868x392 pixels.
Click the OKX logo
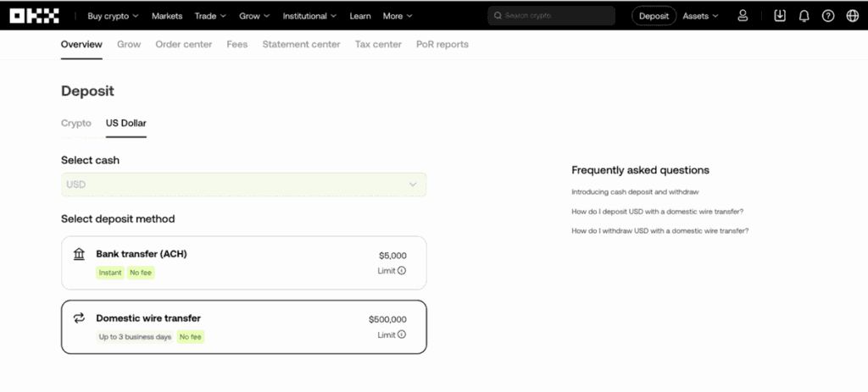[34, 16]
